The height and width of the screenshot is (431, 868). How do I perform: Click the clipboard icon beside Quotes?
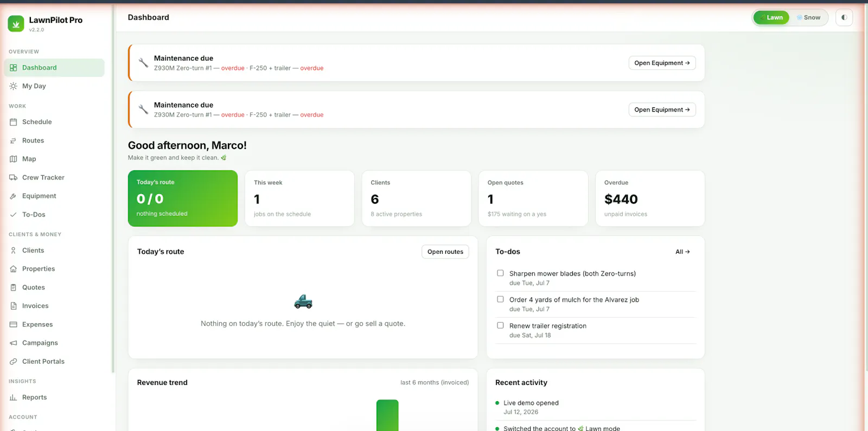[14, 287]
